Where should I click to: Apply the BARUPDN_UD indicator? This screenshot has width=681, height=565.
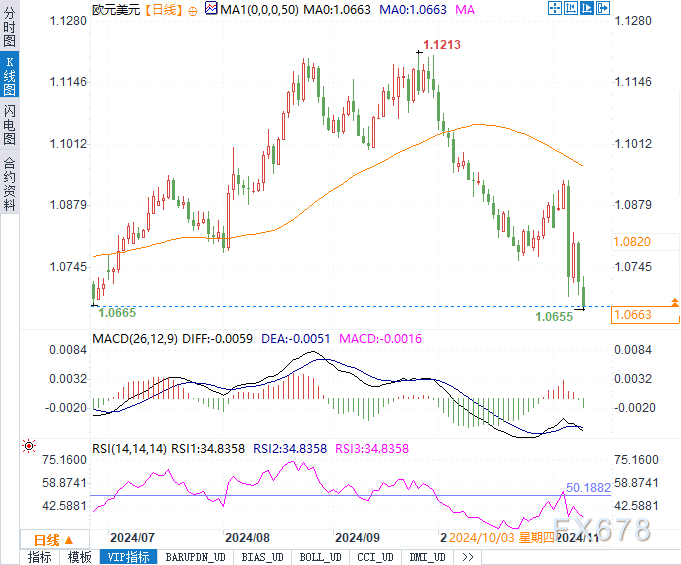[195, 557]
